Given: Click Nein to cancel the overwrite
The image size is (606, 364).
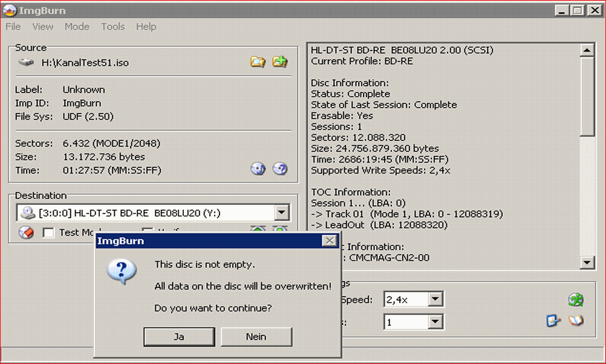Looking at the screenshot, I should coord(256,337).
